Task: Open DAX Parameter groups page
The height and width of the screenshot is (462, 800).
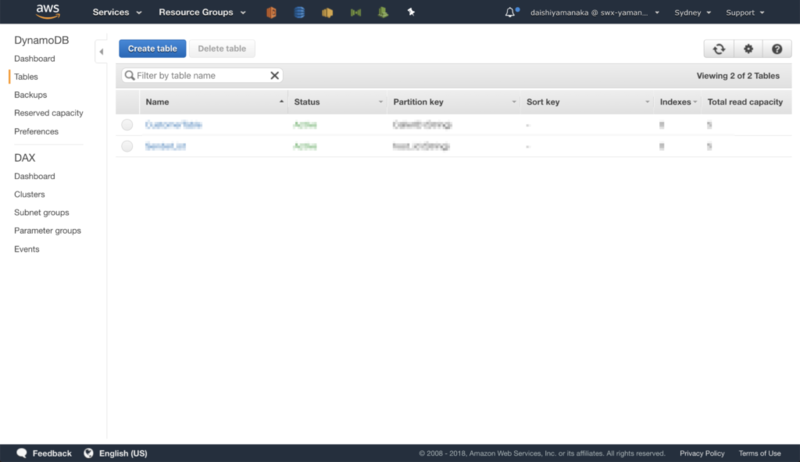Action: [x=47, y=230]
